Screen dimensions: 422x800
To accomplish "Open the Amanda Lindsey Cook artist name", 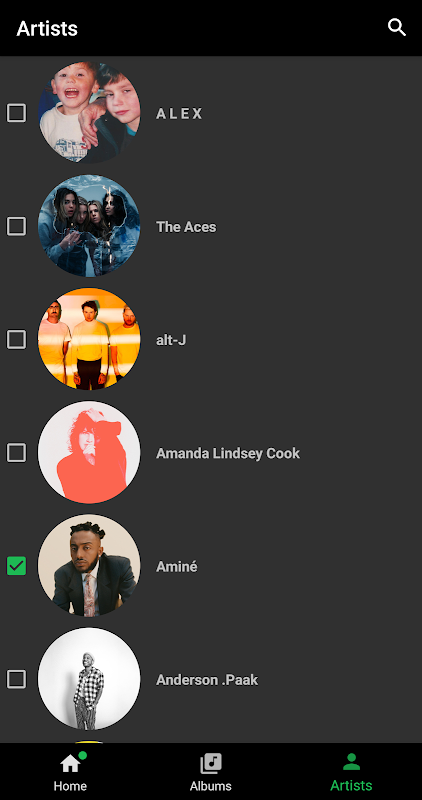I will (228, 453).
